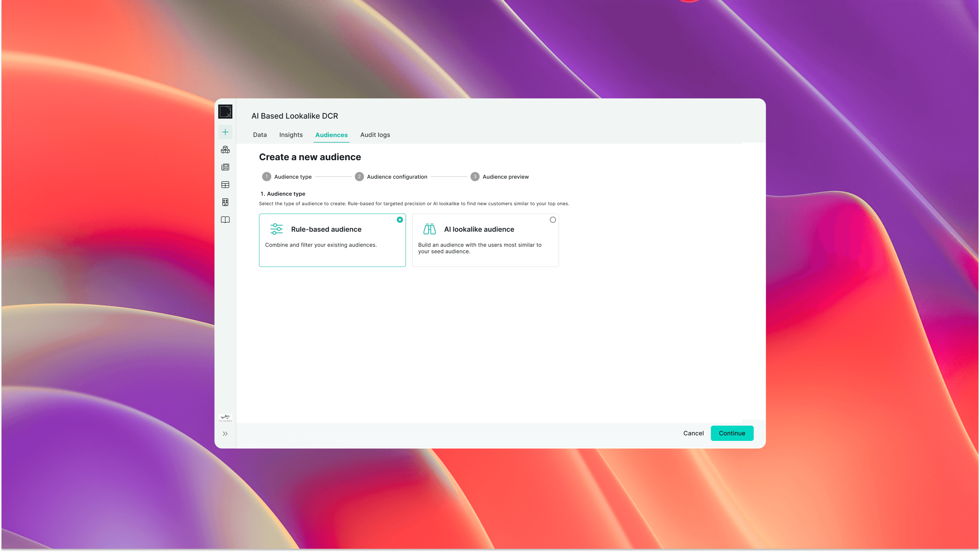Open the table datasets sidebar icon
This screenshot has height=552, width=980.
225,185
